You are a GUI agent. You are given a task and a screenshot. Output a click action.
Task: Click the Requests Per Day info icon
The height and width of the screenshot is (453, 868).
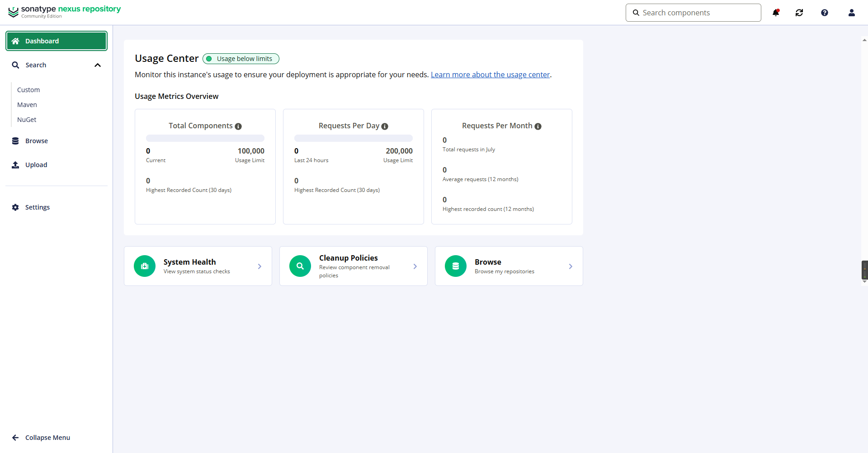[x=385, y=126]
